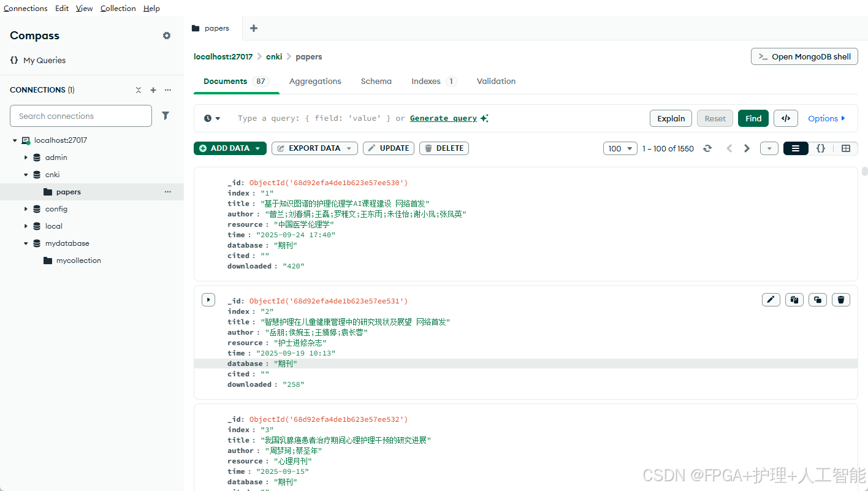868x491 pixels.
Task: Open documents per page 100 dropdown
Action: click(620, 148)
